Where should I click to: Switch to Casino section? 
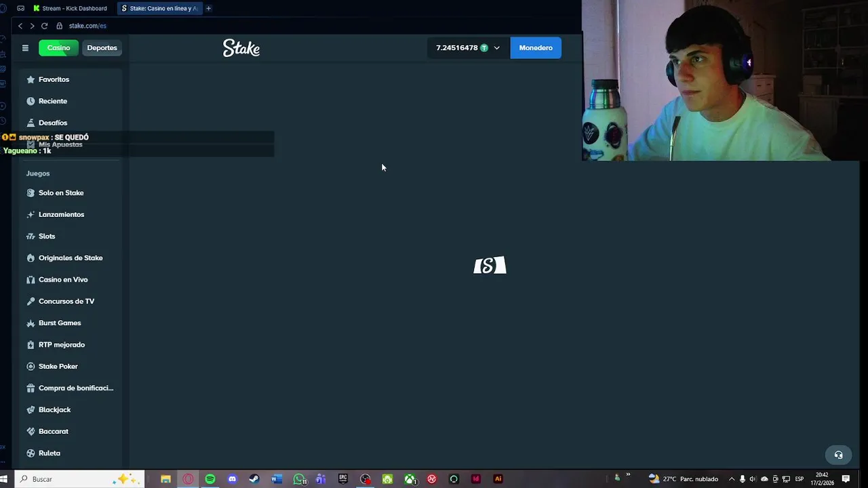(58, 48)
